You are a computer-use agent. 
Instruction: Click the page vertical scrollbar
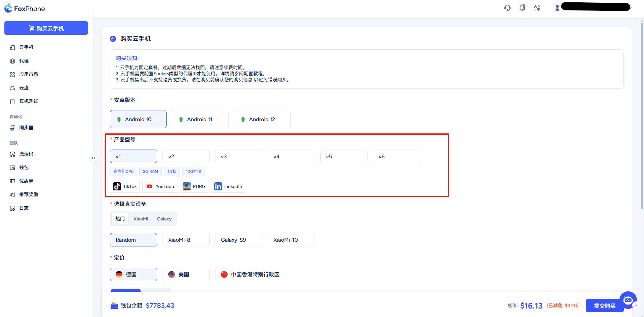point(642,115)
